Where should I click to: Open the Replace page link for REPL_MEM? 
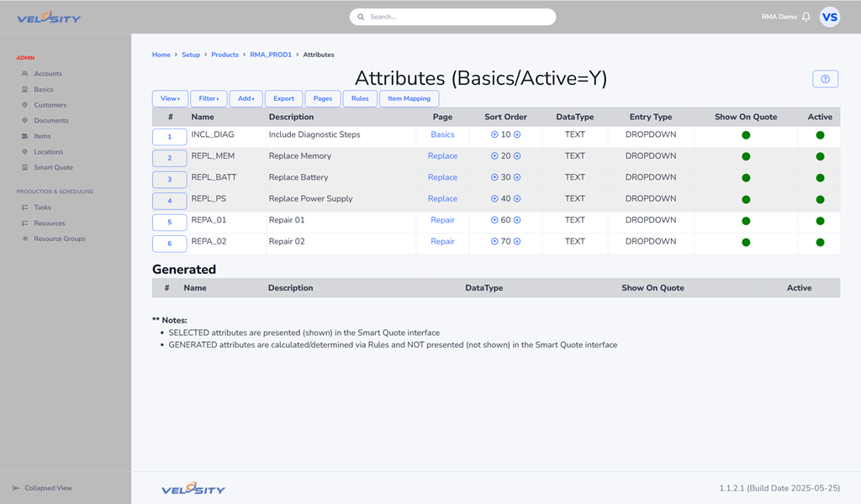[442, 156]
